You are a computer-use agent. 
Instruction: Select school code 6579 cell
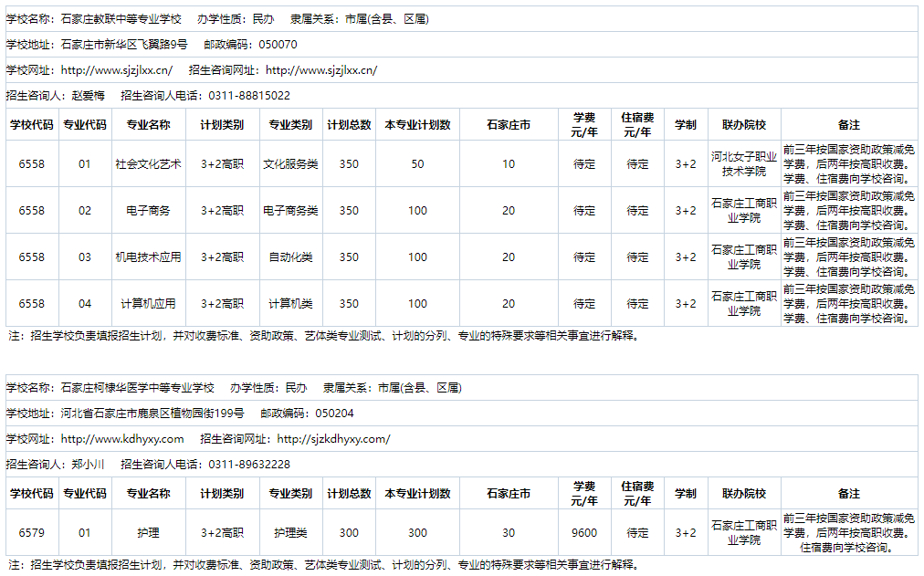(32, 533)
